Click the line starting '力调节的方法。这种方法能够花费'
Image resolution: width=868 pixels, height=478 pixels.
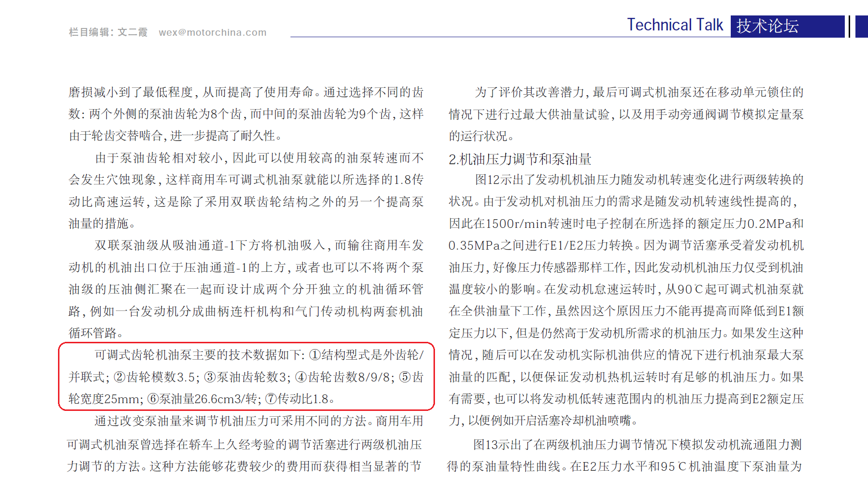pyautogui.click(x=245, y=466)
